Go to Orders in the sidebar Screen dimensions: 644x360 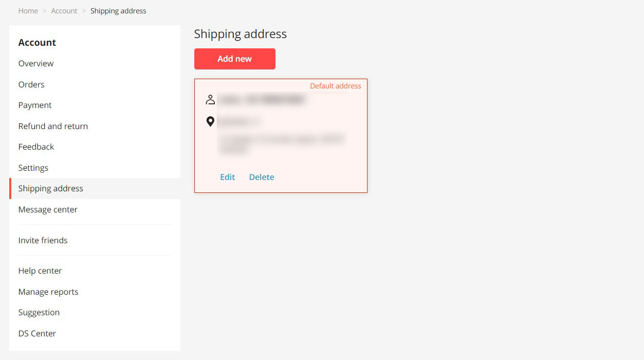coord(31,84)
